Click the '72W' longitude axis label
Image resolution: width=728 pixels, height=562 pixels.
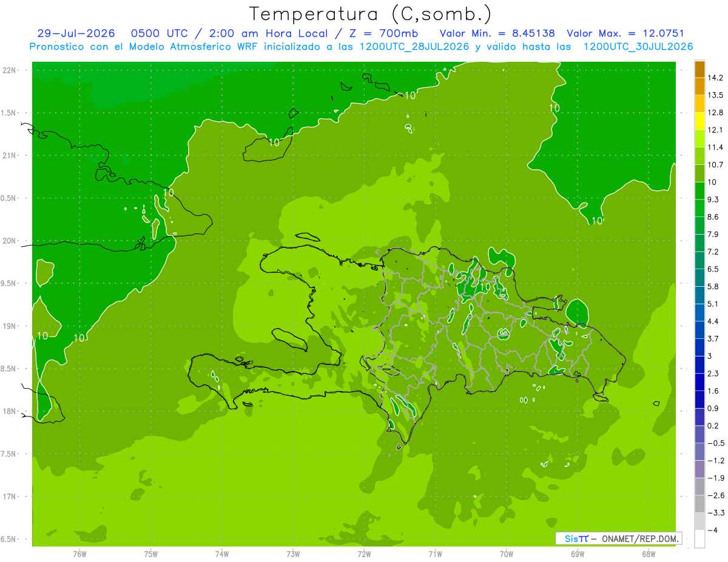tap(364, 554)
